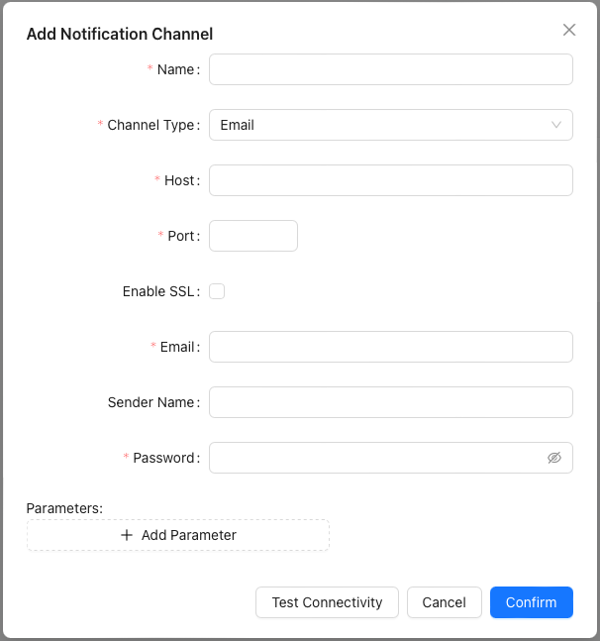Enable the SSL checkbox
This screenshot has height=641, width=600.
coord(217,291)
